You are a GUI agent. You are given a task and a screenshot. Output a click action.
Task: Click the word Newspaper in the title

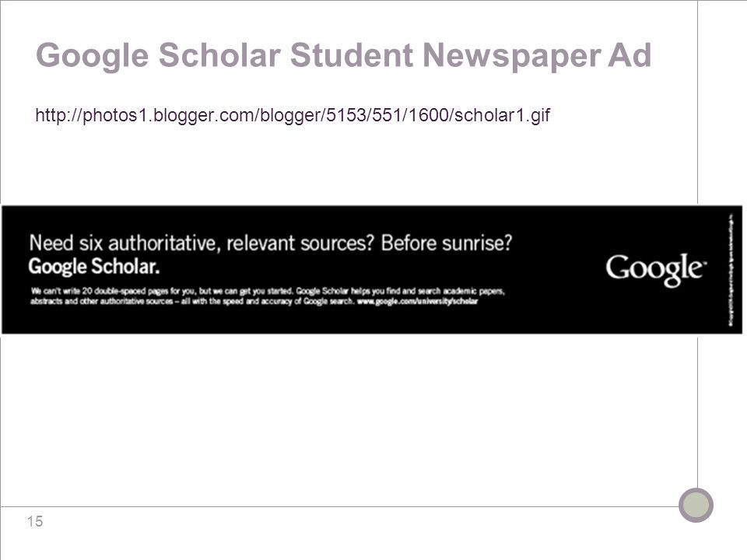tap(511, 56)
